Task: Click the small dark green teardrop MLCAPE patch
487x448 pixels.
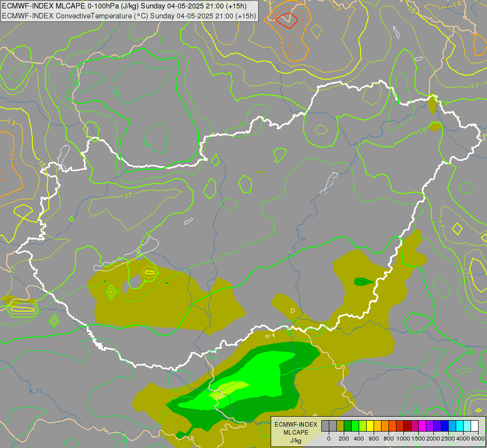Action: coord(364,282)
